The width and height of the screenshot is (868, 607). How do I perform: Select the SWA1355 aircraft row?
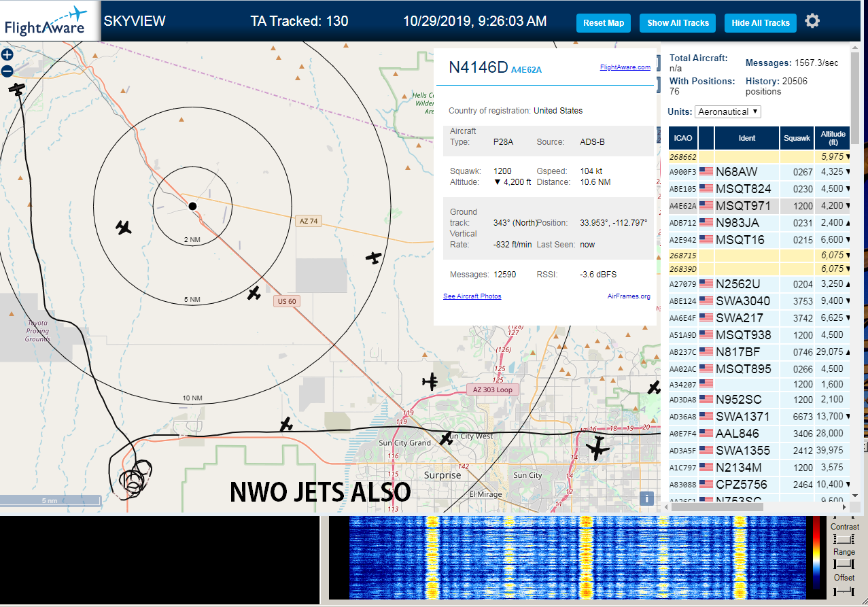759,451
